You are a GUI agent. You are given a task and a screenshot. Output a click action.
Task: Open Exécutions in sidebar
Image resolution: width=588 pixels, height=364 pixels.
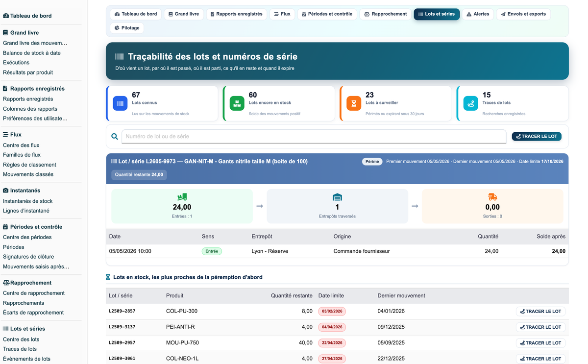(x=16, y=63)
